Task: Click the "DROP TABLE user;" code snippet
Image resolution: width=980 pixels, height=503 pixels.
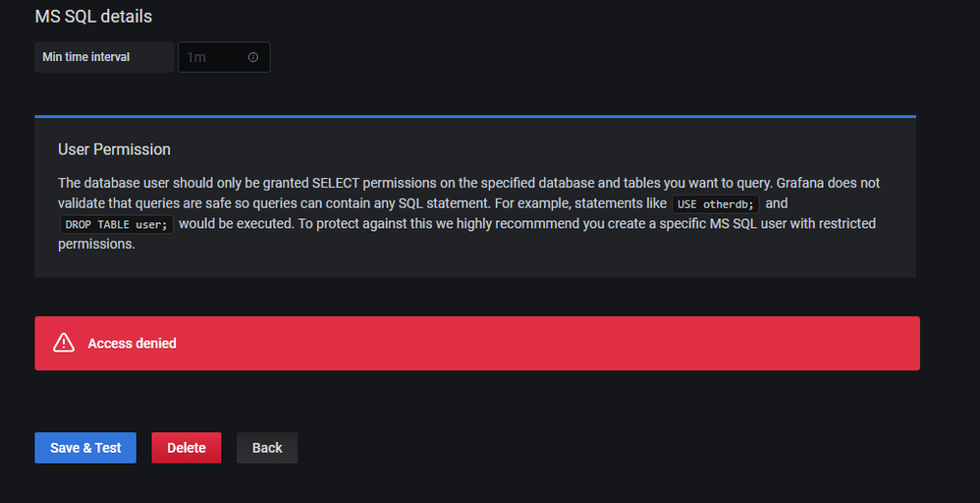Action: click(x=116, y=224)
